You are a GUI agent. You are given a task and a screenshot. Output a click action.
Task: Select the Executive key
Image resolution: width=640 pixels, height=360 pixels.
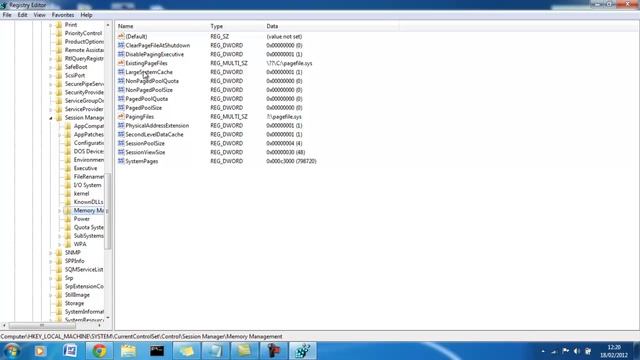coord(85,168)
